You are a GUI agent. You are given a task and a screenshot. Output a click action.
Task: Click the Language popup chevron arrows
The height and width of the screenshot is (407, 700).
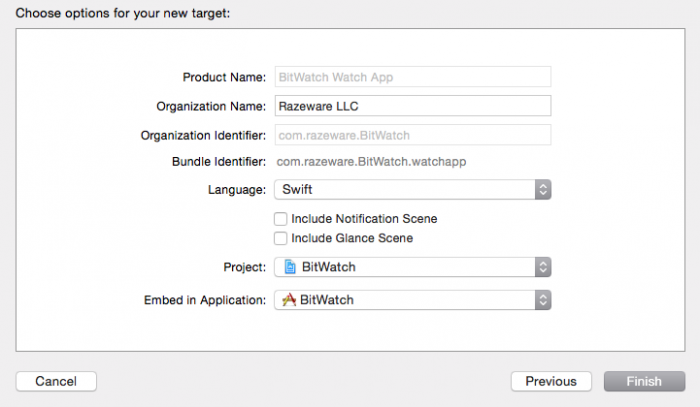coord(543,189)
